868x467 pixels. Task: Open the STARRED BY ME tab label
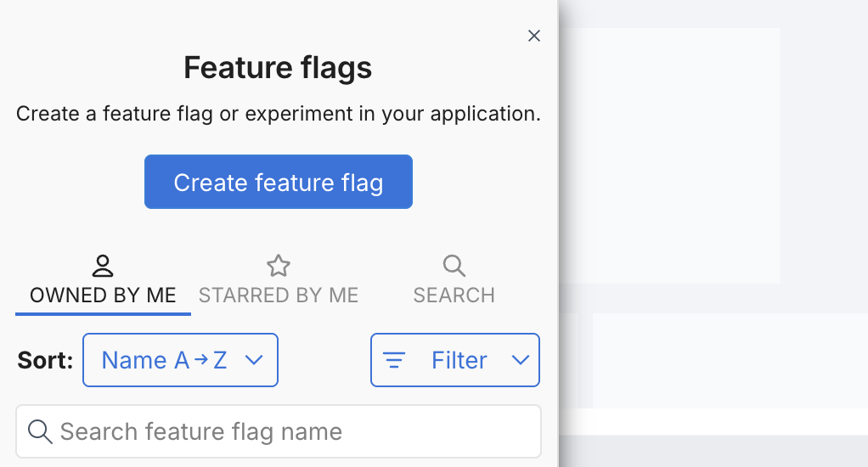pos(279,295)
